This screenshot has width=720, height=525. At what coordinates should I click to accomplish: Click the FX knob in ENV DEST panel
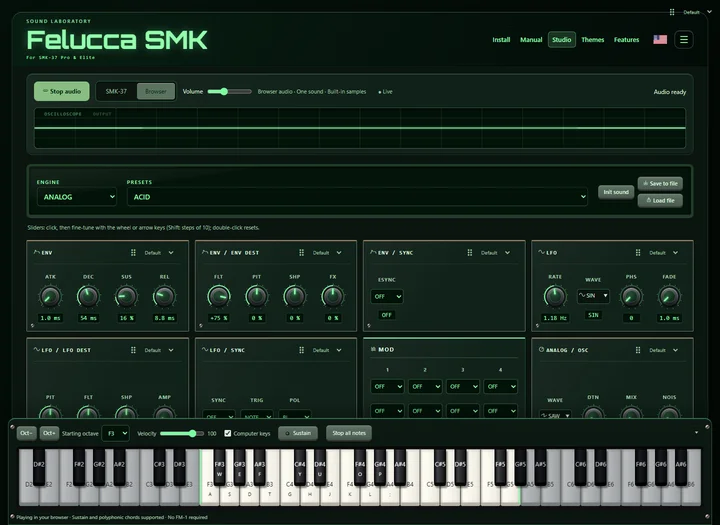tap(332, 297)
